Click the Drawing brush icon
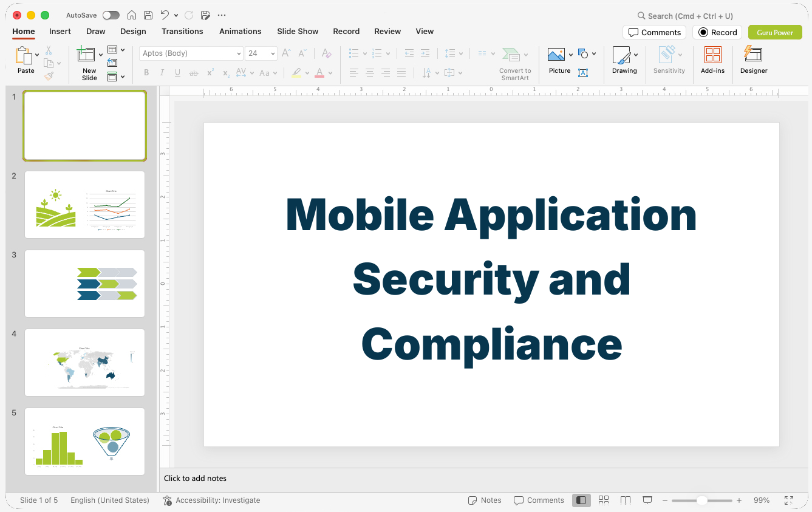 621,55
